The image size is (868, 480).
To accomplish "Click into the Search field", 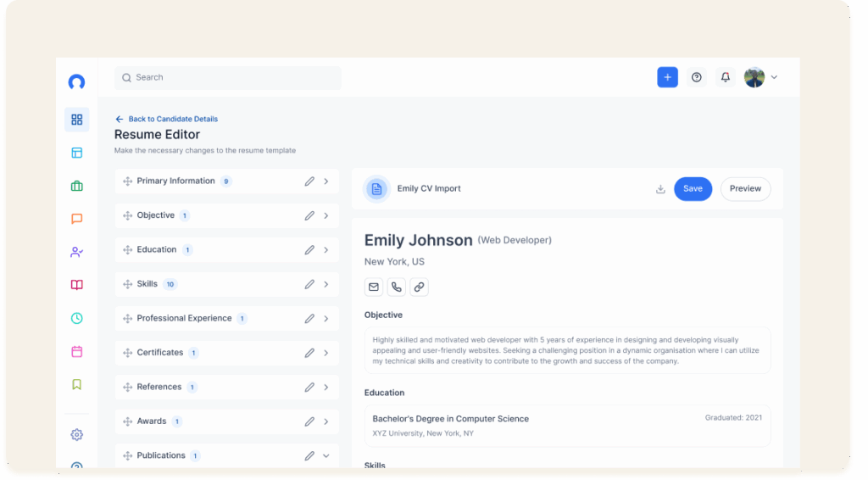I will coord(227,77).
